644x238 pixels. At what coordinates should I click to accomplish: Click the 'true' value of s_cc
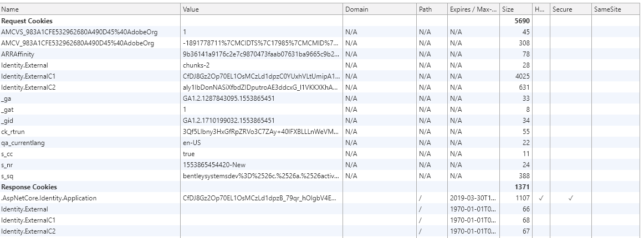(189, 153)
